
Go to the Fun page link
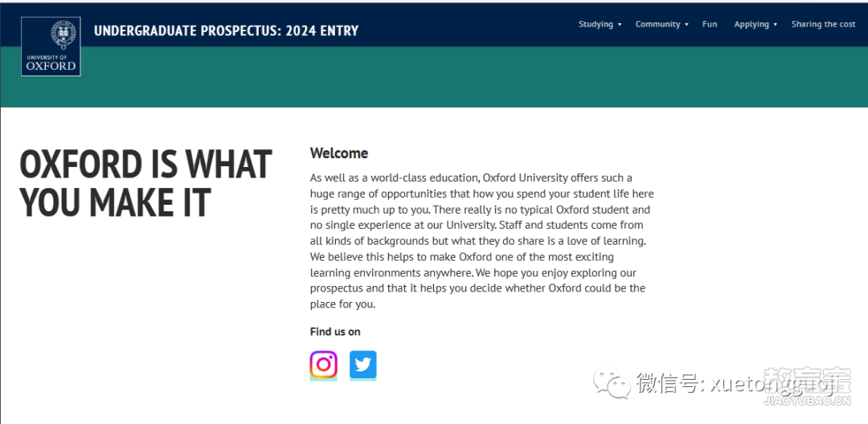[x=710, y=24]
